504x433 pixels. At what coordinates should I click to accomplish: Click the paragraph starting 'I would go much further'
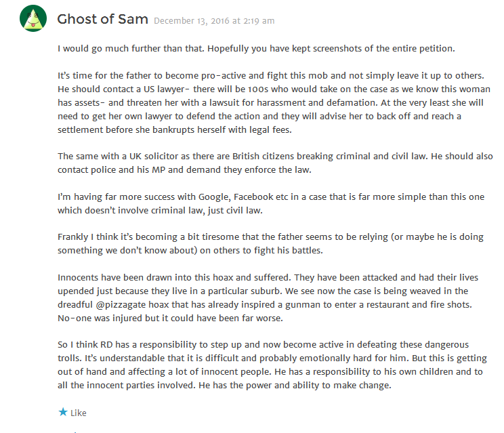tap(256, 49)
